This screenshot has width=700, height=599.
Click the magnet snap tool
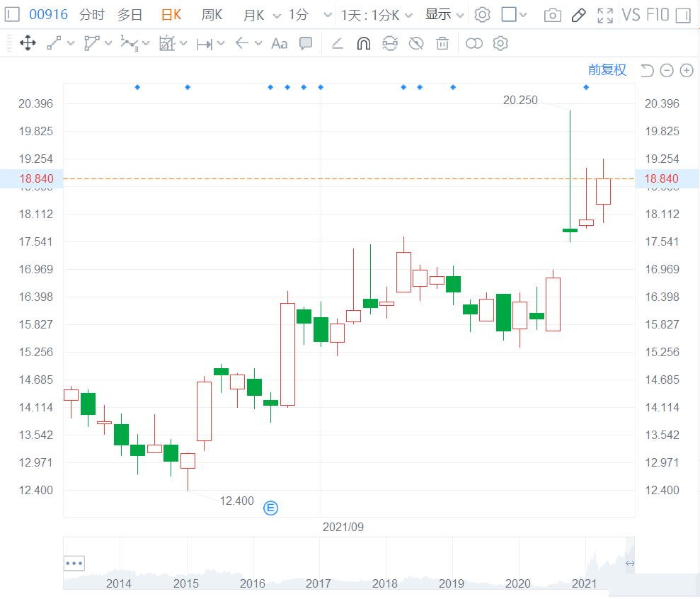click(x=363, y=44)
